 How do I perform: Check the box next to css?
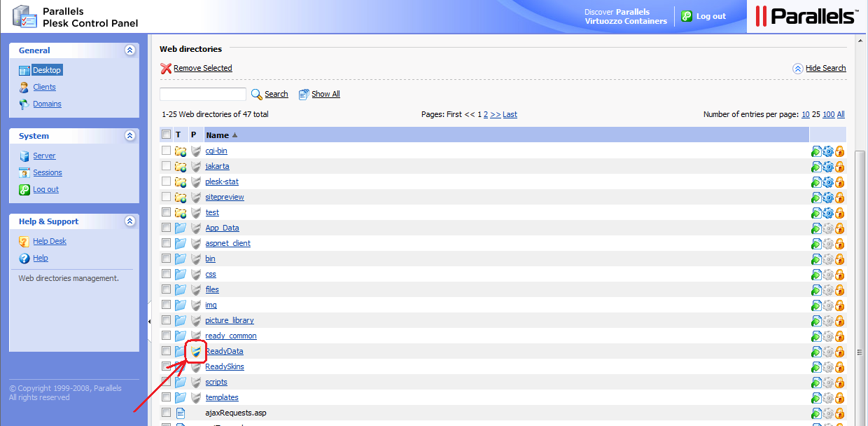click(166, 274)
